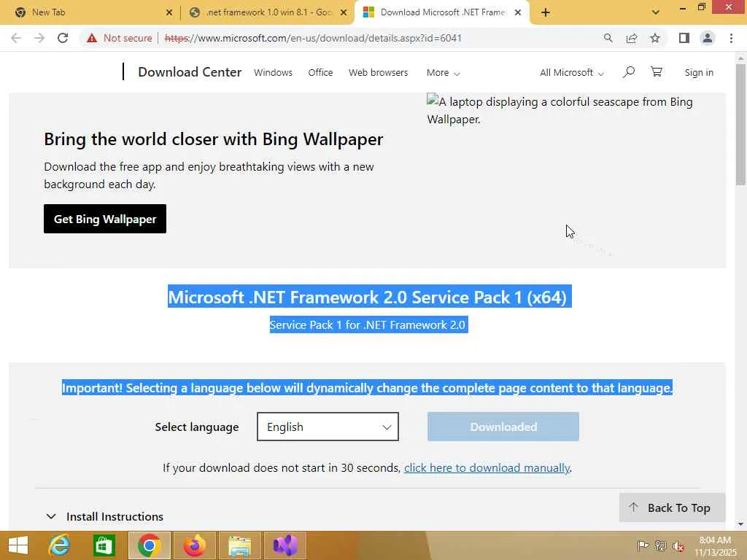Reload the current page
Image resolution: width=747 pixels, height=560 pixels.
[63, 38]
